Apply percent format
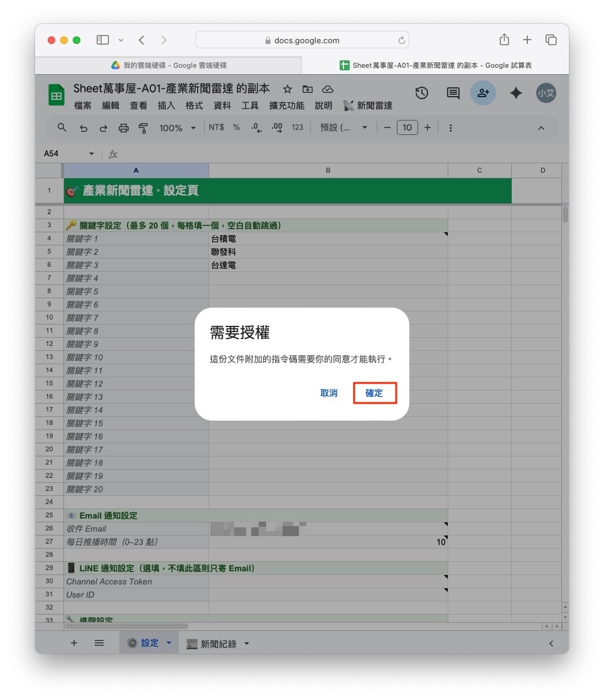 click(x=237, y=127)
